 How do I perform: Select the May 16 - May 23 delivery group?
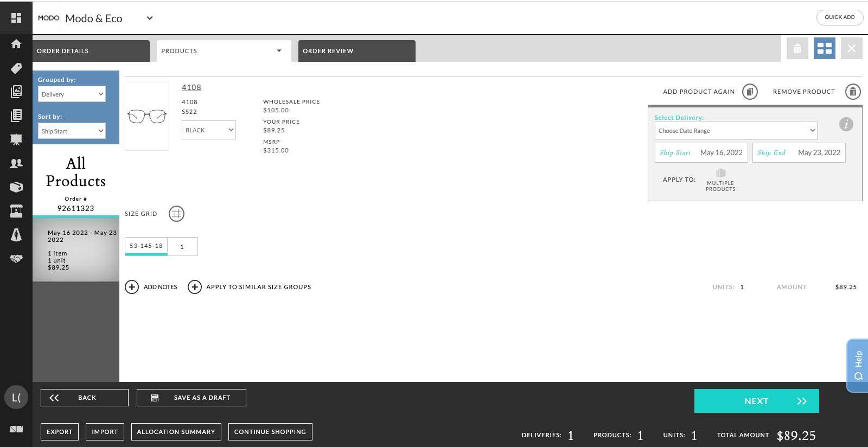(x=76, y=250)
